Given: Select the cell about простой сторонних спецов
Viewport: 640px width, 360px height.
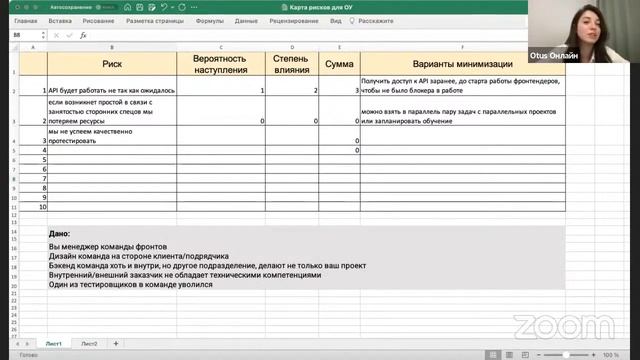Looking at the screenshot, I should point(112,111).
